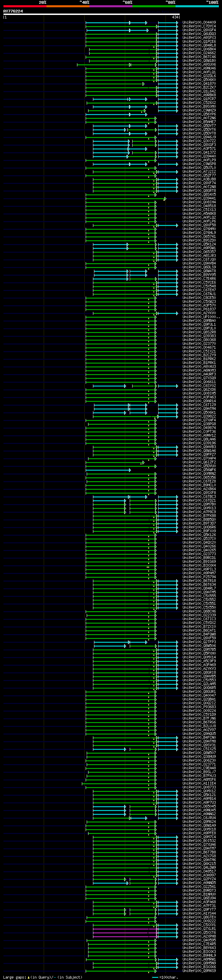Click the green ~80% identity legend segment
The image size is (222, 980).
154,6
